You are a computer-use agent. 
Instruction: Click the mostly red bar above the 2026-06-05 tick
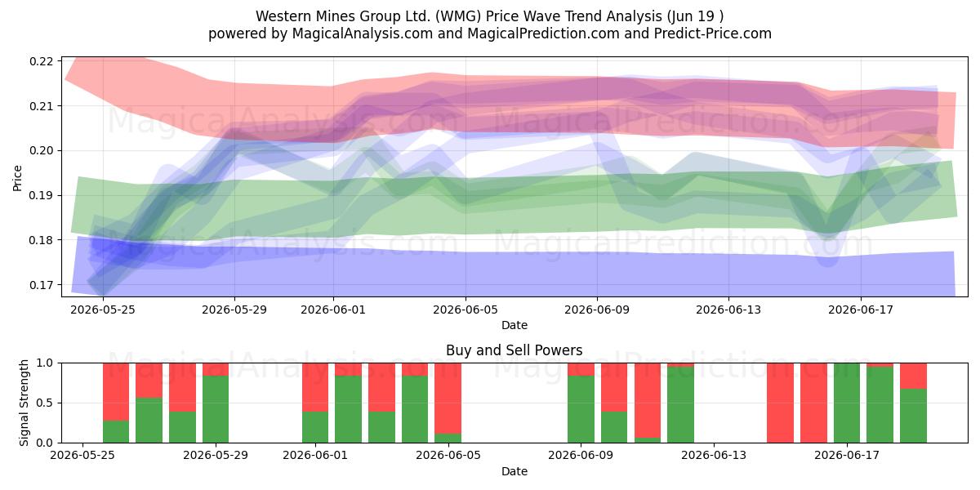[448, 403]
